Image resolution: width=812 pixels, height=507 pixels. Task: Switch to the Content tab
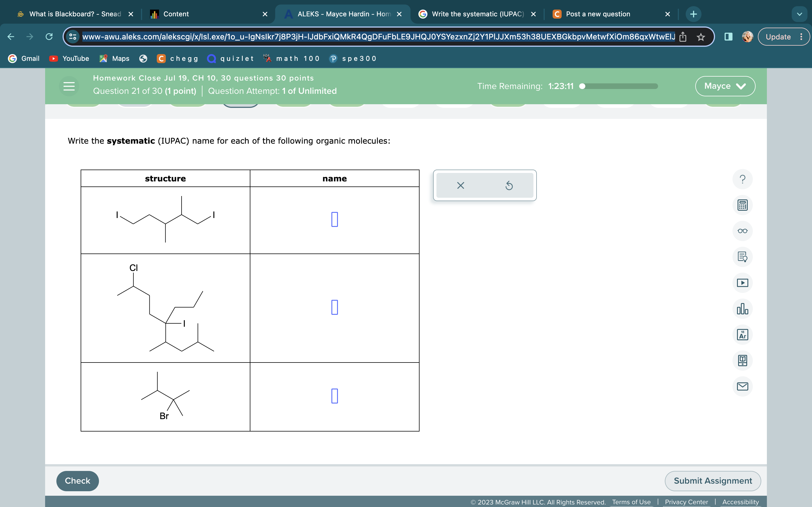click(176, 14)
